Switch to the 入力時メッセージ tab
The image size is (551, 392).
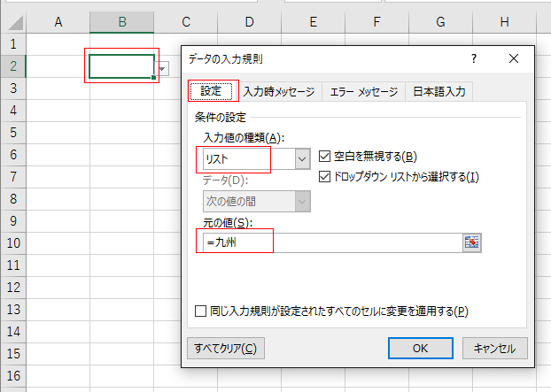[278, 91]
